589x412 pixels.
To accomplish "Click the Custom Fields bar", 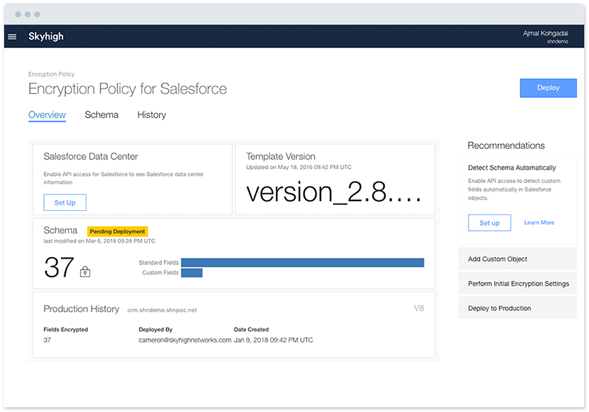I will pyautogui.click(x=192, y=273).
